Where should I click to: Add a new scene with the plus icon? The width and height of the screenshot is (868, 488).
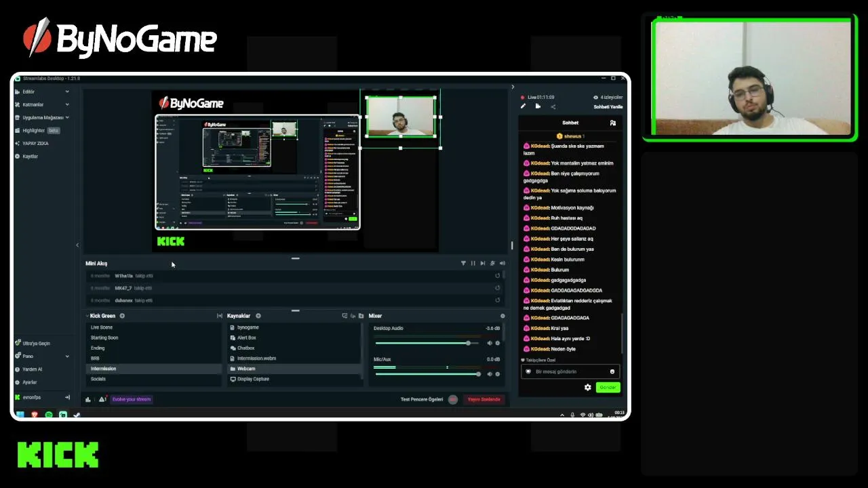(x=122, y=316)
